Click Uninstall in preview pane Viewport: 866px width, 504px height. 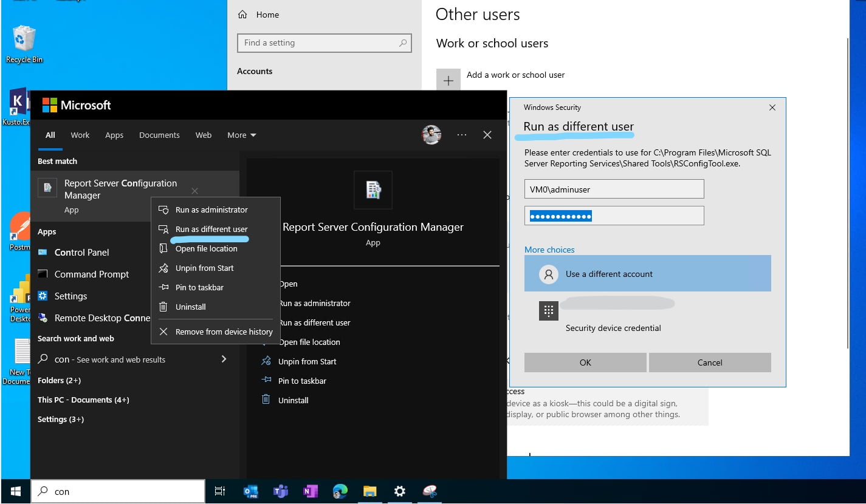285,400
